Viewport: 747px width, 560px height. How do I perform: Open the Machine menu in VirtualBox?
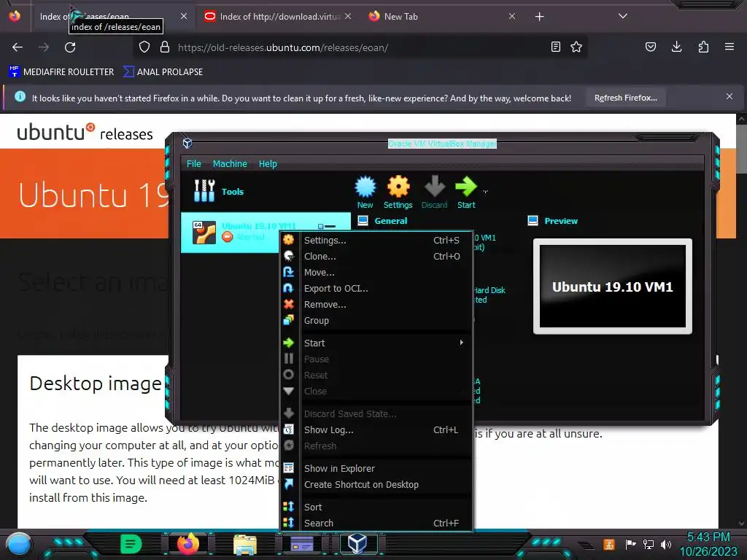click(x=230, y=164)
